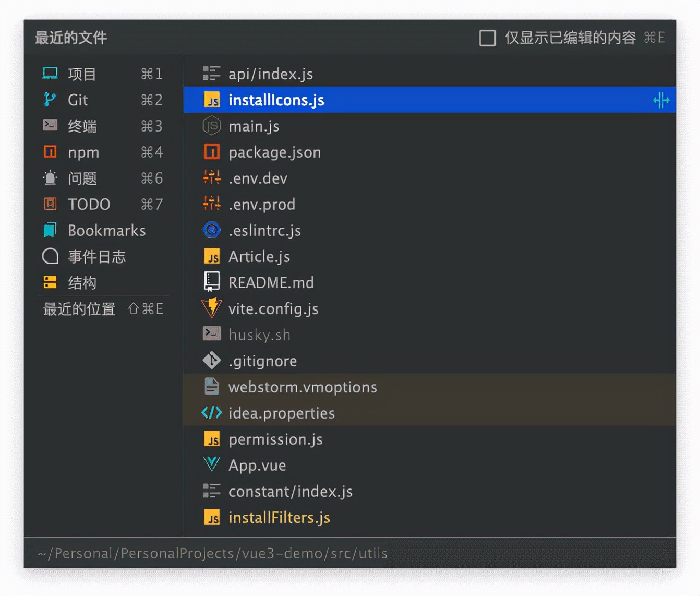
Task: Enable the 仅显示已编辑的内容 checkbox
Action: coord(488,38)
